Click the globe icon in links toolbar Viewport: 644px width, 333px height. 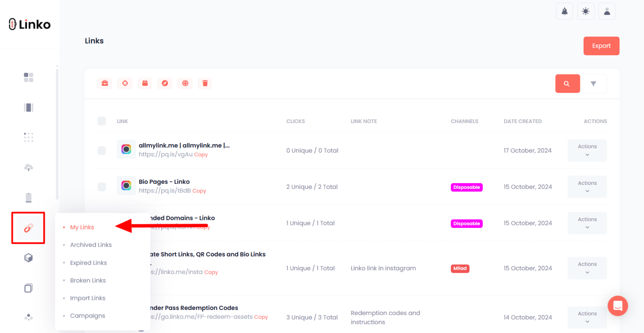point(185,83)
